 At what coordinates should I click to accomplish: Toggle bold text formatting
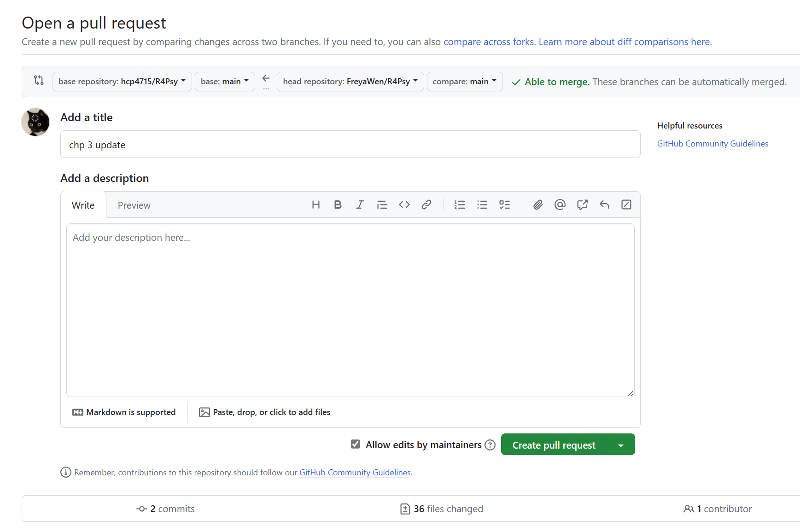[338, 205]
